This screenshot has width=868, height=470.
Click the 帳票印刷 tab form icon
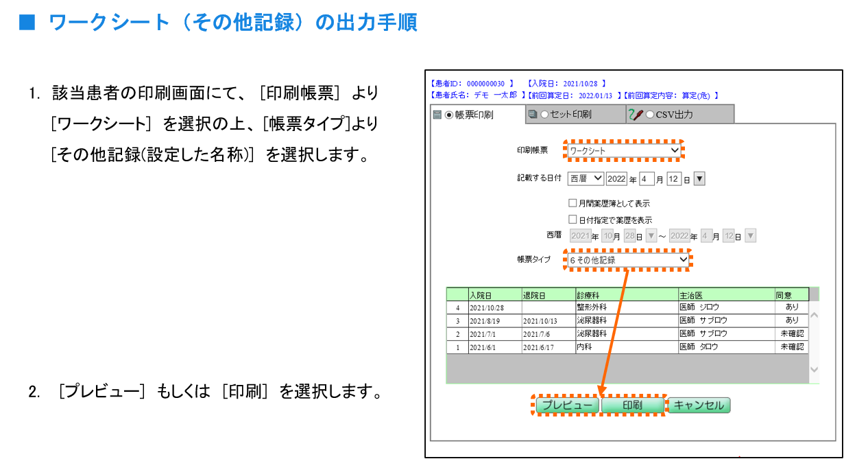pyautogui.click(x=437, y=115)
